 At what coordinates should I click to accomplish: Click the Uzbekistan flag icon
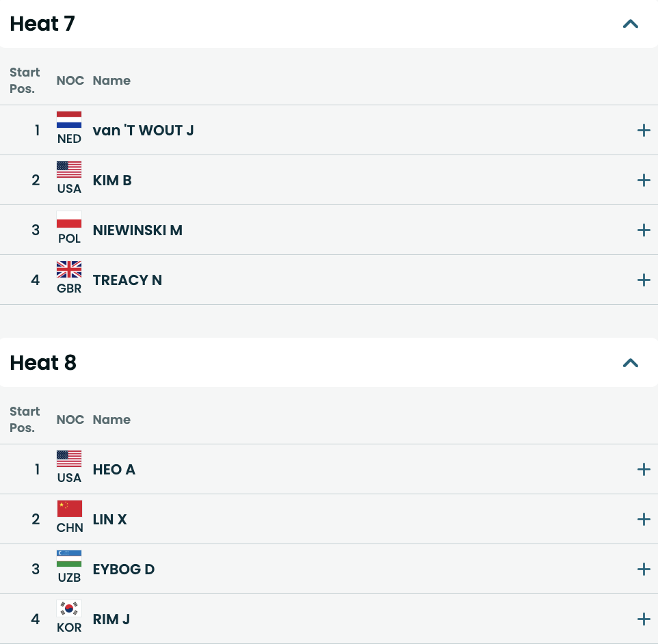coord(69,559)
